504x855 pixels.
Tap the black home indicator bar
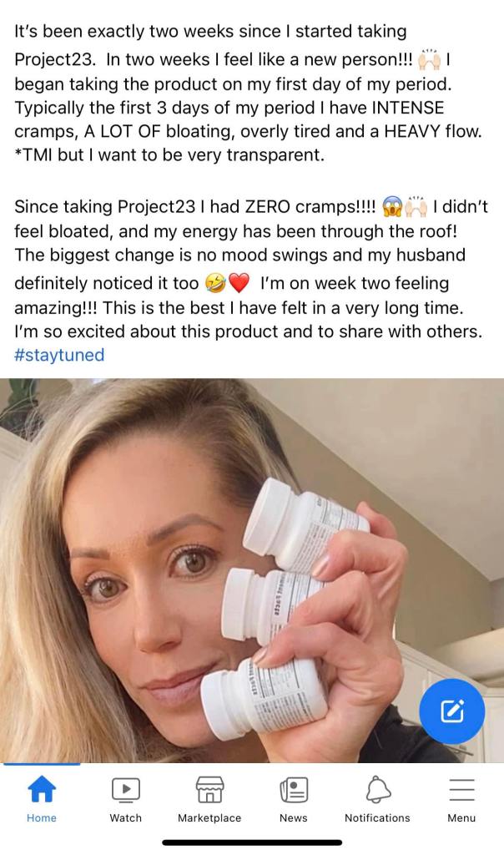point(252,843)
